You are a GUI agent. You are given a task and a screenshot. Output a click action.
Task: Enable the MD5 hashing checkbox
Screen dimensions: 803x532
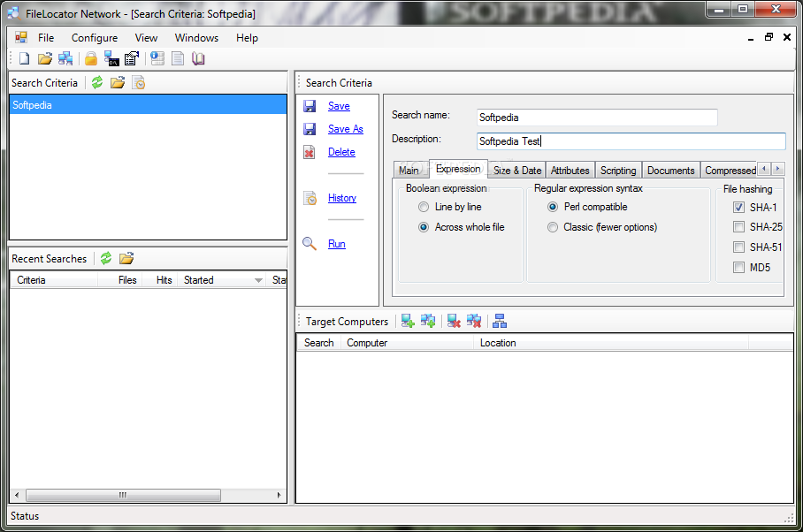pos(738,267)
